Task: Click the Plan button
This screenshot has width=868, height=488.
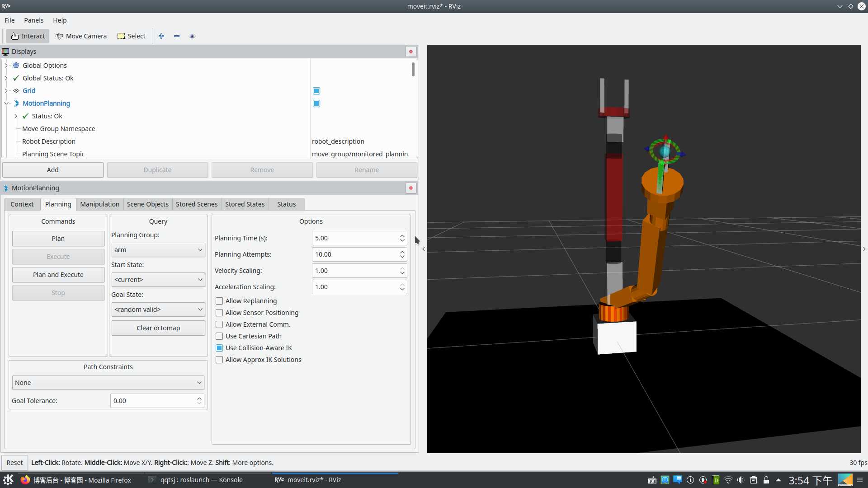Action: [x=58, y=239]
